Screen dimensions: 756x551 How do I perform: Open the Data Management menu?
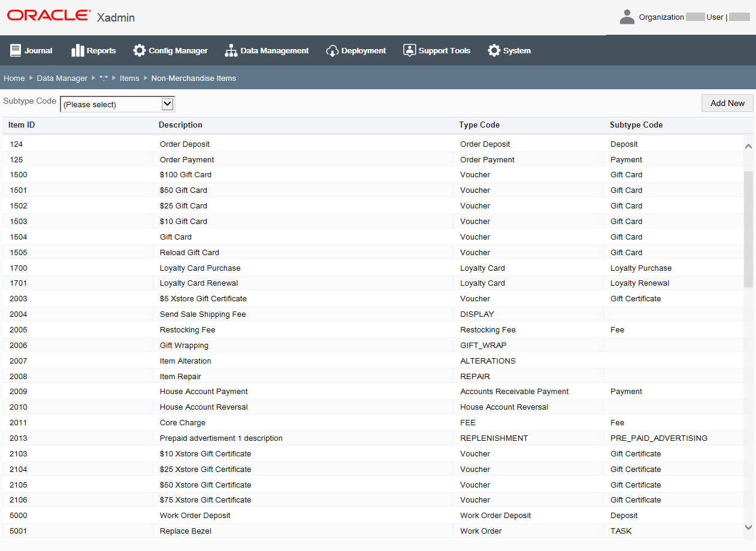[x=267, y=50]
